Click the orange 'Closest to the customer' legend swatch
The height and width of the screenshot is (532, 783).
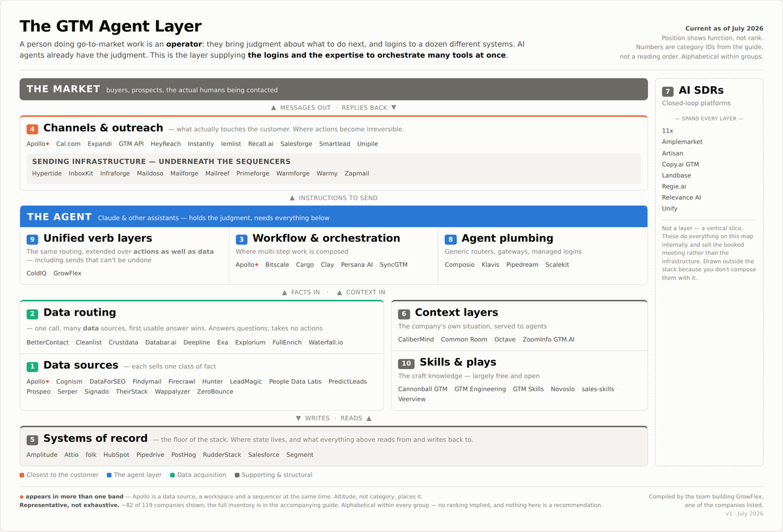tap(22, 475)
